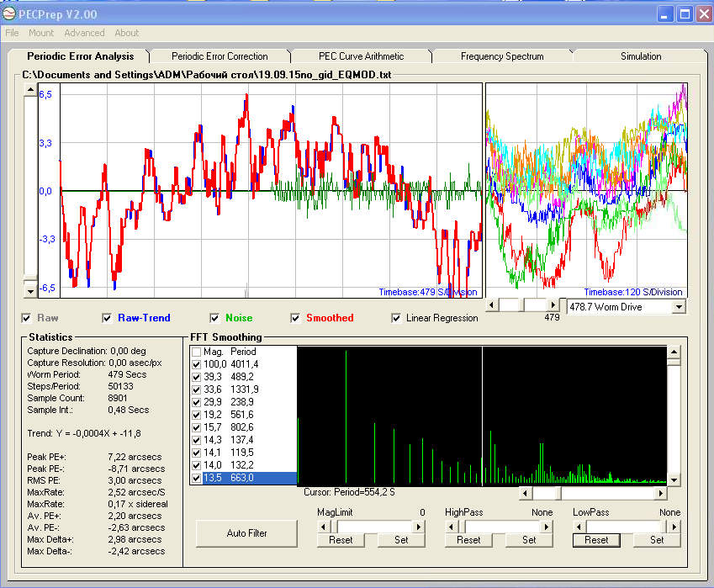Viewport: 714px width, 588px height.
Task: Click left arrow of LowPass slider
Action: tap(579, 527)
